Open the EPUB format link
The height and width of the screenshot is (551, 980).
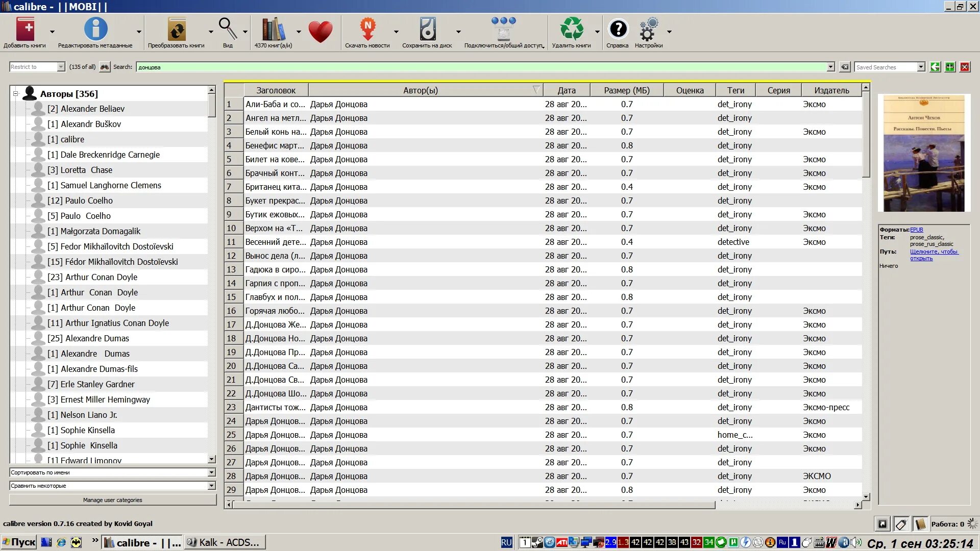[x=916, y=230]
